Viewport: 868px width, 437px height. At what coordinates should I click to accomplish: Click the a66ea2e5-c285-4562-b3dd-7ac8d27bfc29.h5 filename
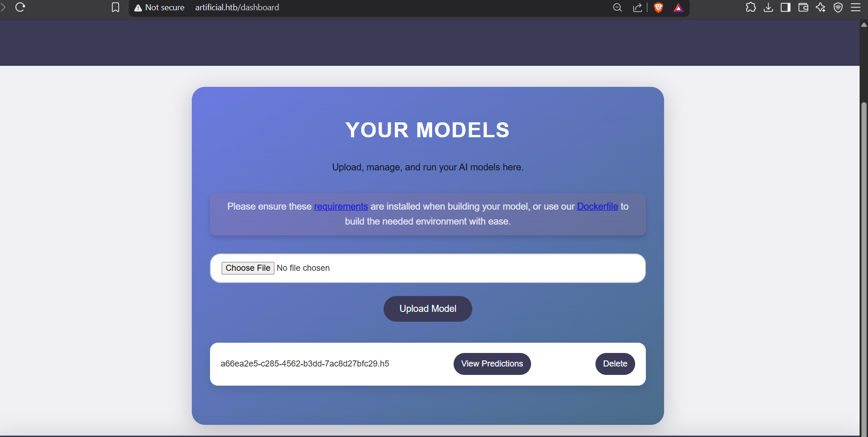(x=305, y=364)
